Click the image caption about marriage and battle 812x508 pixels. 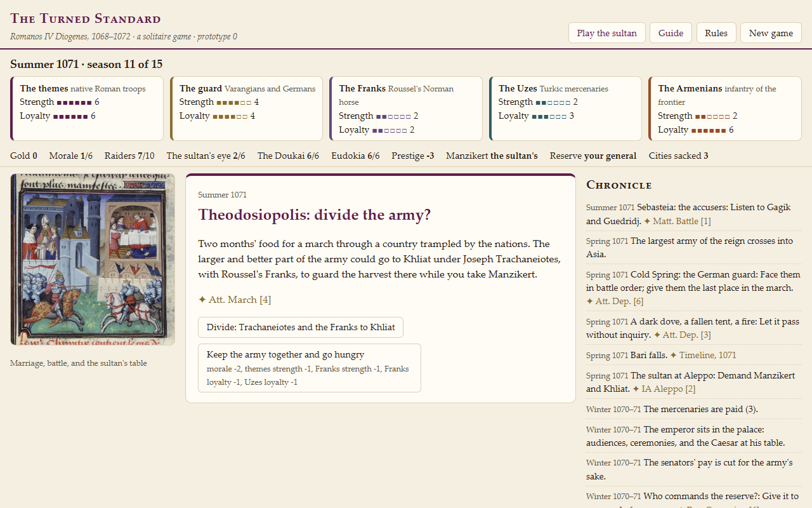pos(79,363)
